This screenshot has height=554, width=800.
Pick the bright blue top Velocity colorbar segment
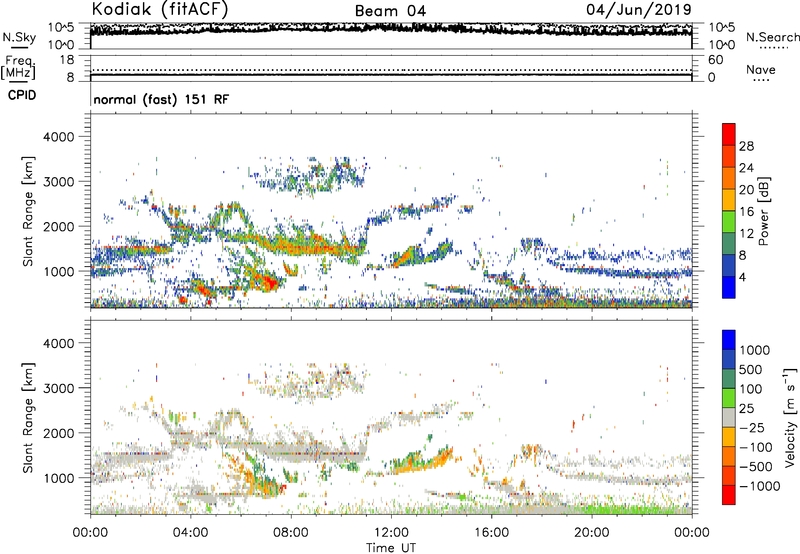[x=729, y=340]
